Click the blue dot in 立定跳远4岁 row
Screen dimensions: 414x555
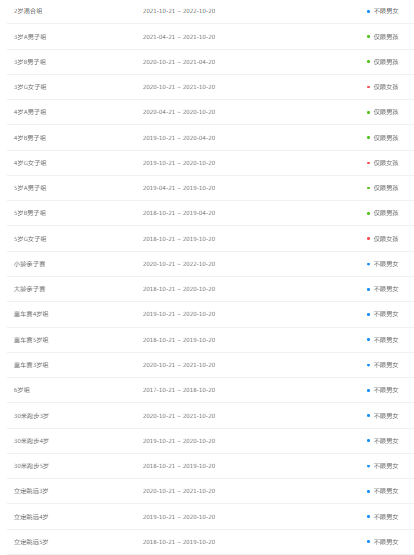tap(368, 517)
